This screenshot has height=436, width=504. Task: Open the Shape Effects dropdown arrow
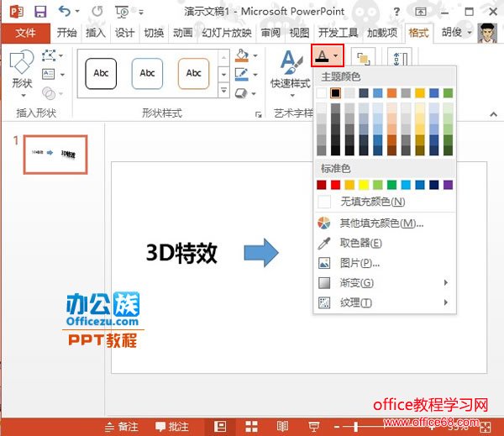click(x=254, y=93)
